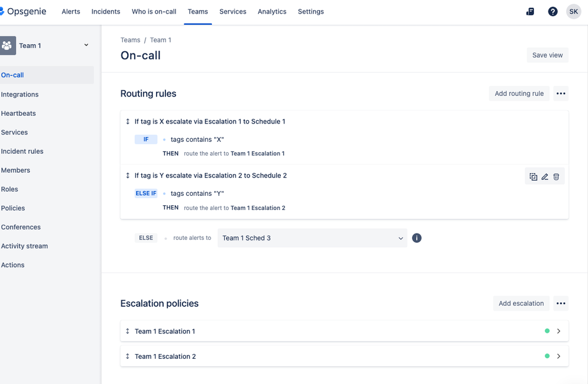Click the ELSE badge

pos(146,238)
